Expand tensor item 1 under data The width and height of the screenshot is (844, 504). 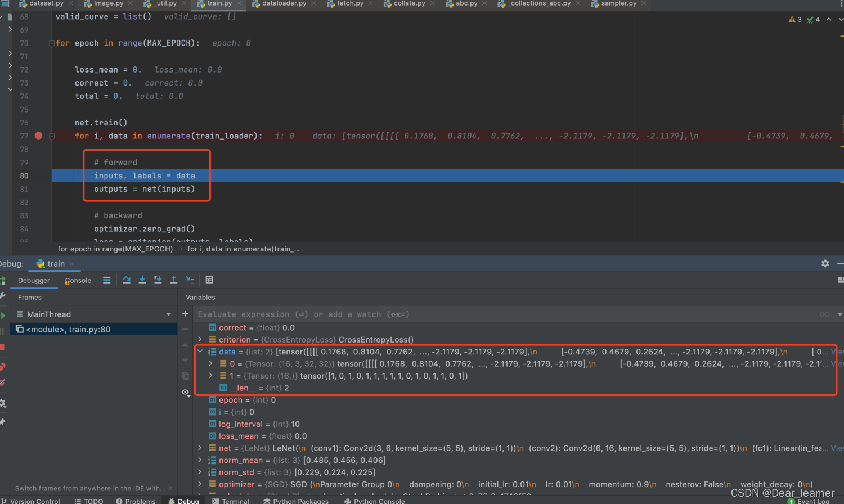pyautogui.click(x=210, y=376)
